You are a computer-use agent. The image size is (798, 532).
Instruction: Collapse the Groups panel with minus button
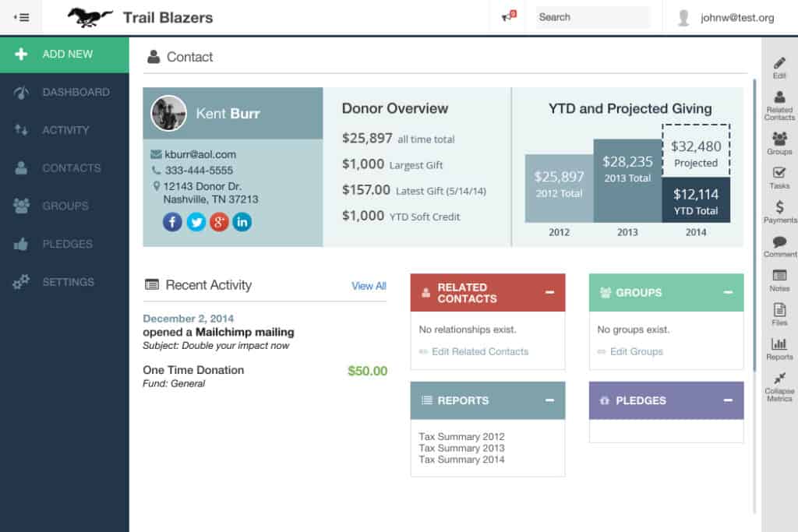click(728, 292)
